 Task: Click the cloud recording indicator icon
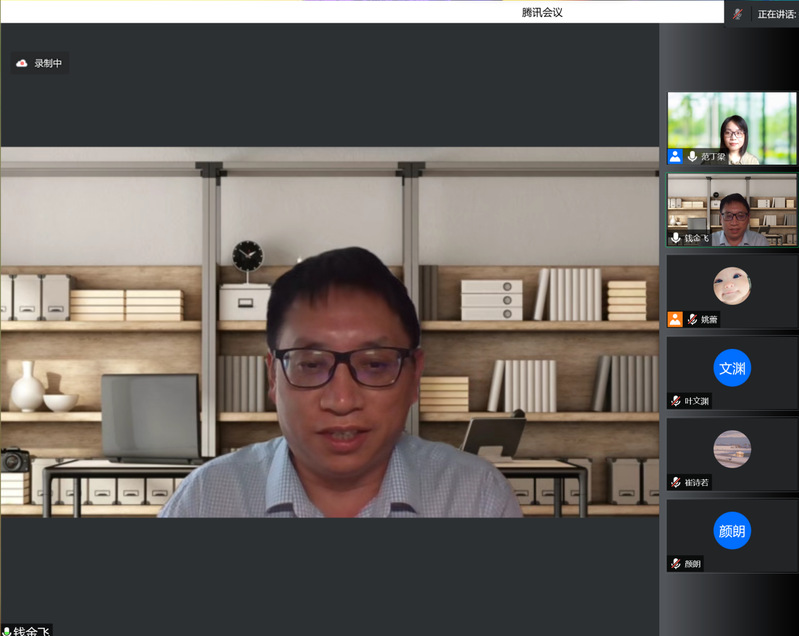(22, 63)
